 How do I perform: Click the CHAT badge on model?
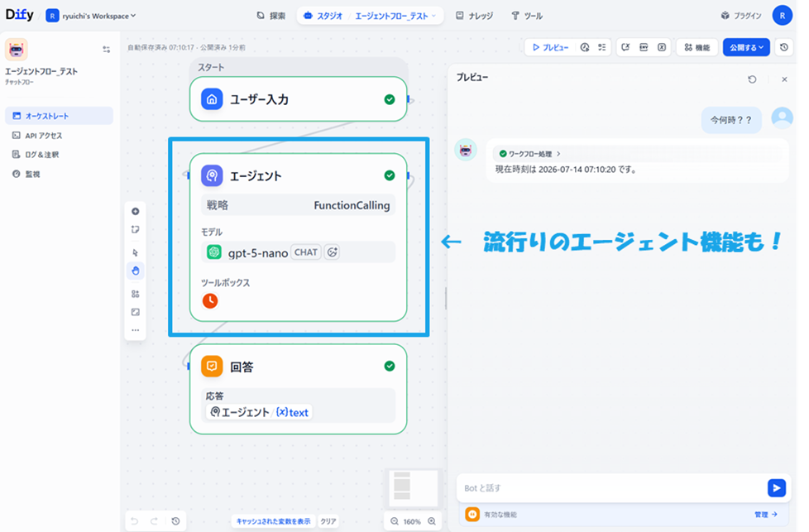click(x=306, y=252)
